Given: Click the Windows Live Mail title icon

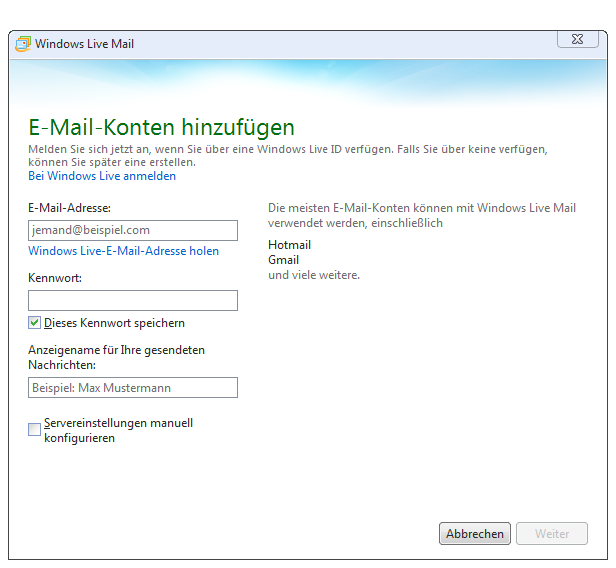Looking at the screenshot, I should coord(23,44).
